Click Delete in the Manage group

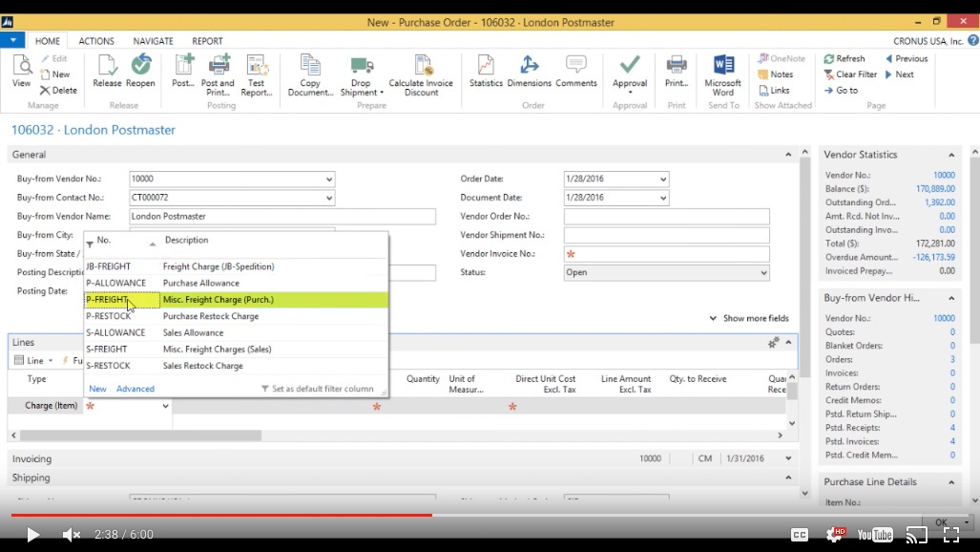(59, 90)
